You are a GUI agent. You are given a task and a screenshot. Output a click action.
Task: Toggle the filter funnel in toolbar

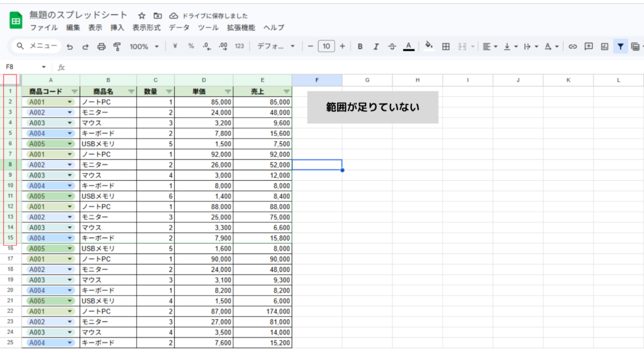(620, 47)
